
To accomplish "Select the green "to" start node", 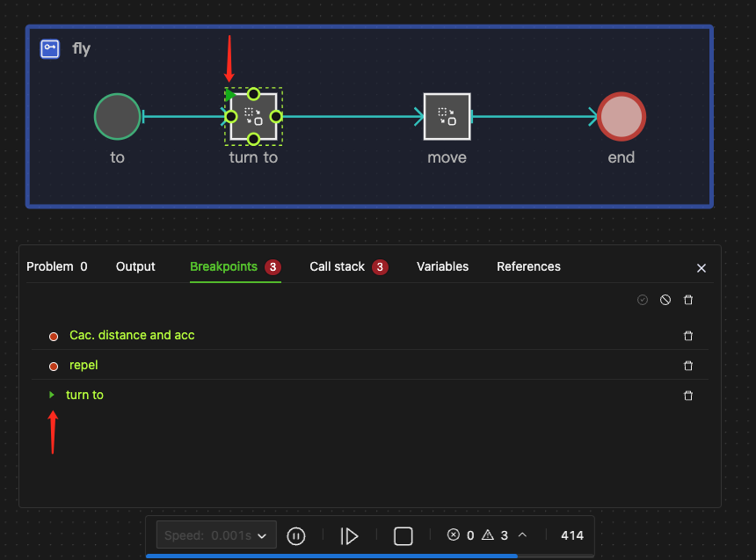I will (117, 115).
